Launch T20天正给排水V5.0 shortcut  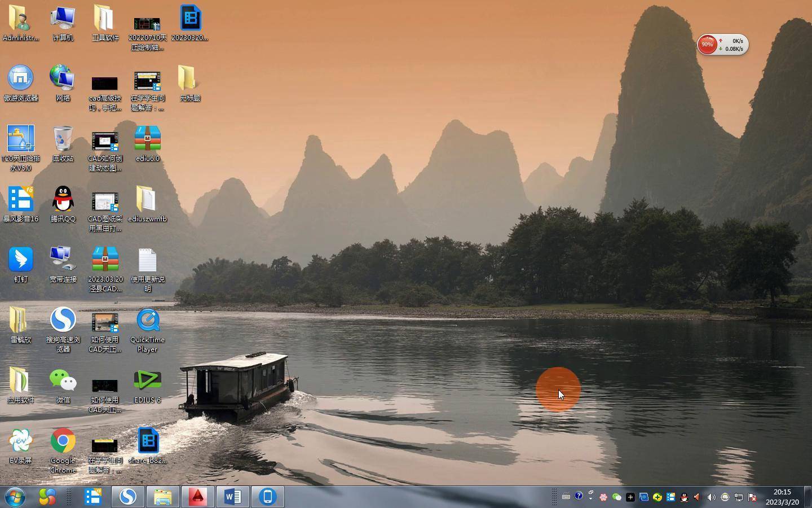tap(21, 149)
